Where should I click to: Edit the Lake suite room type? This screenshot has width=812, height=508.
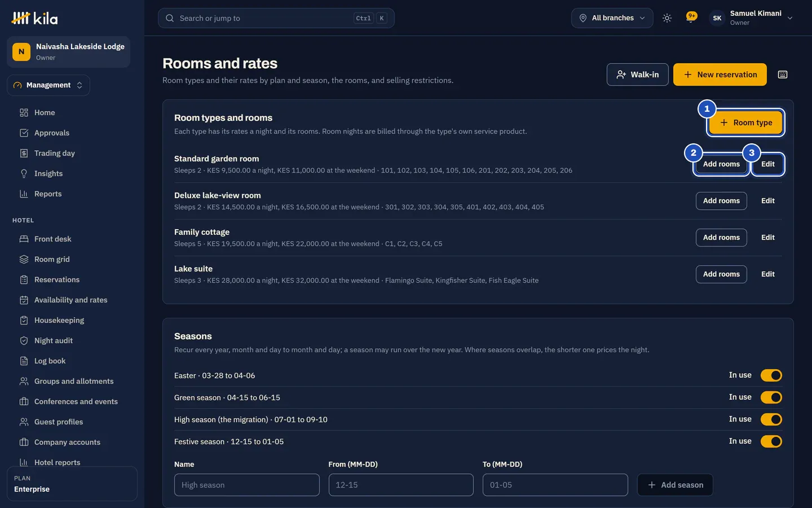pyautogui.click(x=768, y=274)
